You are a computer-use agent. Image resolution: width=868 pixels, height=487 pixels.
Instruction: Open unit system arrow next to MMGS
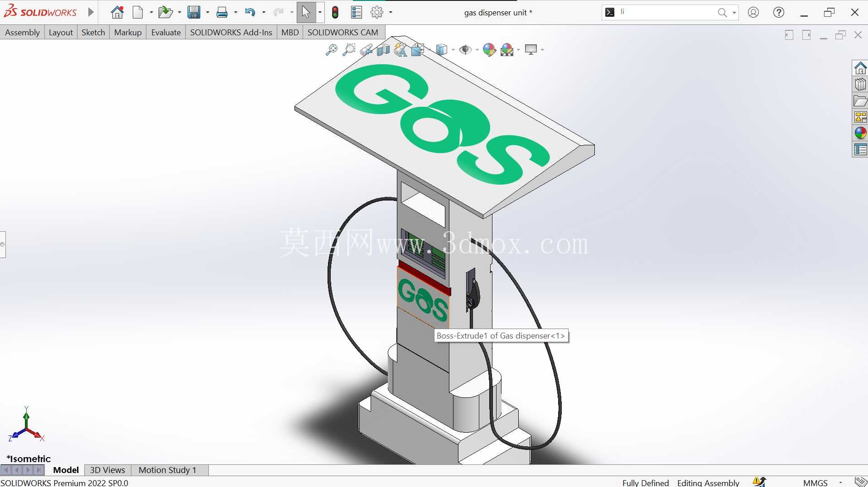point(840,483)
